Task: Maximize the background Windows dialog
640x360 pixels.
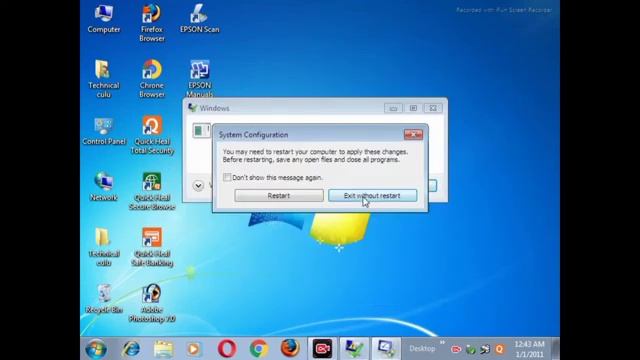Action: (x=413, y=108)
